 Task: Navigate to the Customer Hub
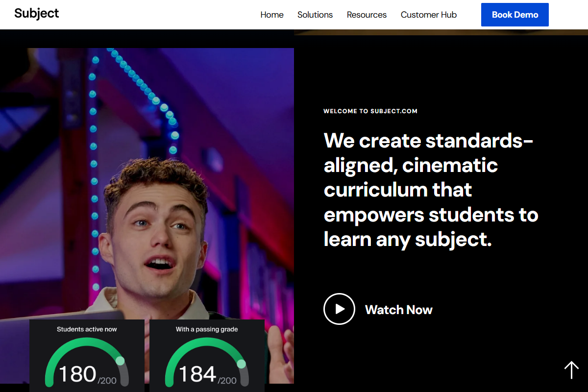428,15
